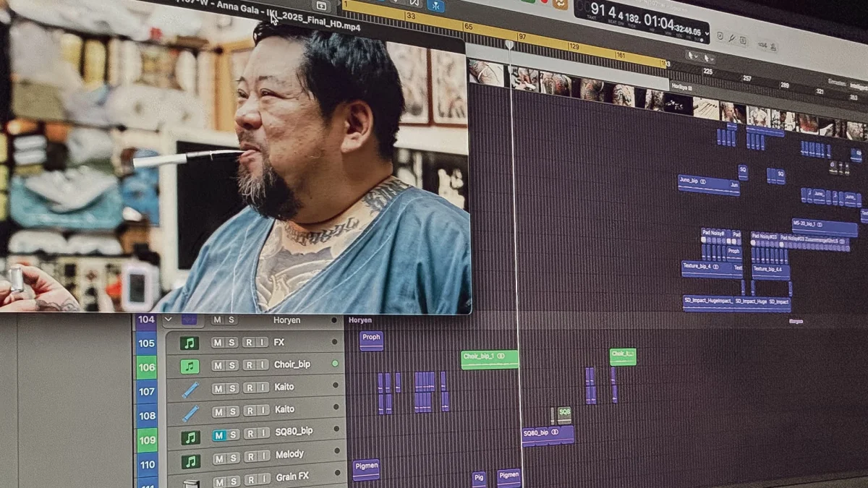Screen dimensions: 868x488
Task: Select the SD_Impact_HugeImpact region
Action: (x=708, y=302)
